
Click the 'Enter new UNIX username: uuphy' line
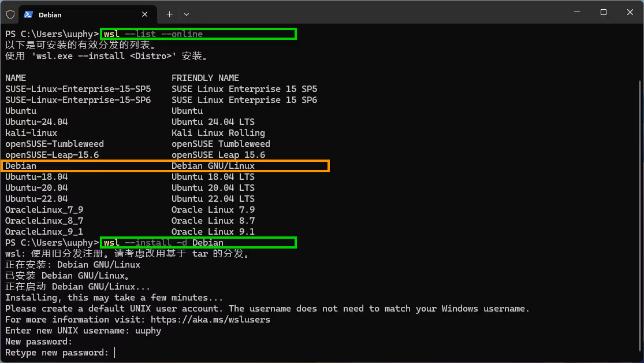coord(83,331)
